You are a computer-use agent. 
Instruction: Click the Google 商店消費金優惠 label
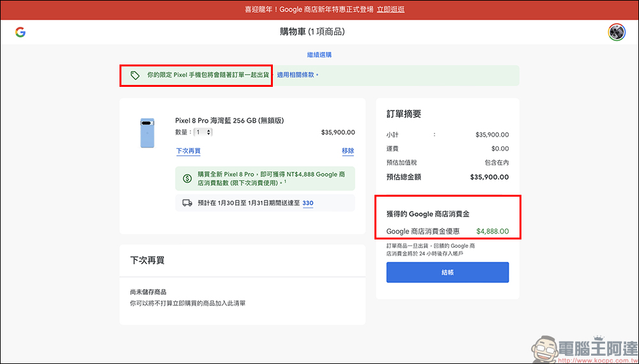(423, 231)
